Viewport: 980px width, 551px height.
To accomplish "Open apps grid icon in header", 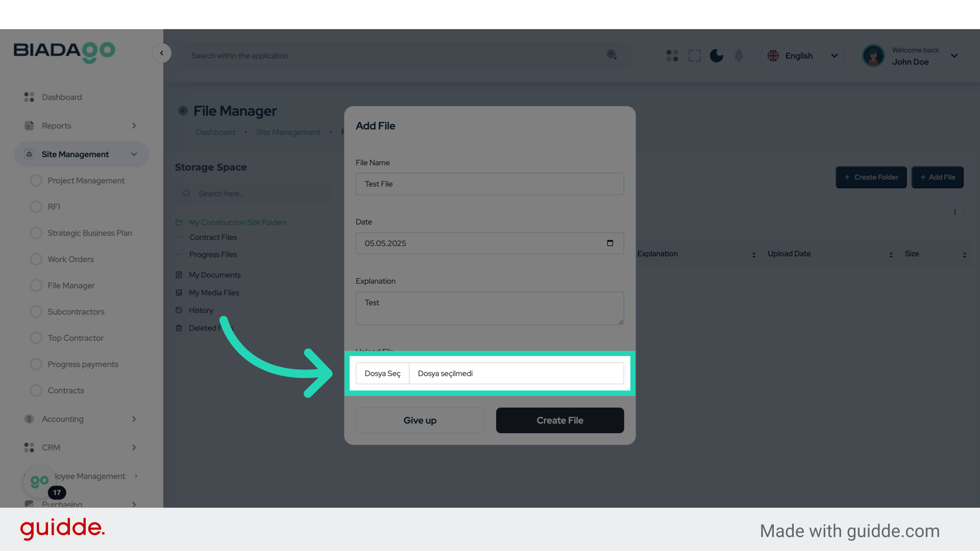I will 672,56.
